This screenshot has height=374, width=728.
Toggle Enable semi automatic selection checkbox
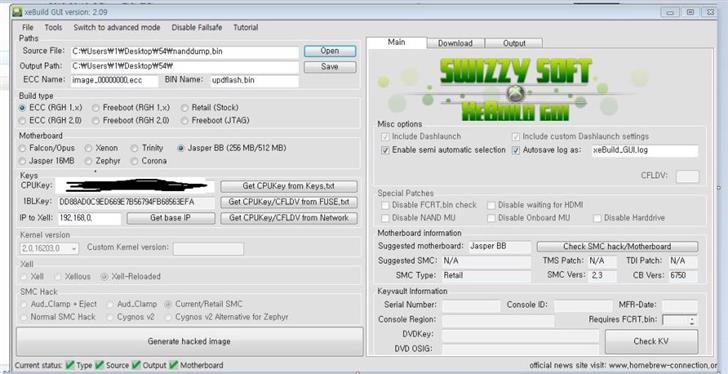pos(385,150)
